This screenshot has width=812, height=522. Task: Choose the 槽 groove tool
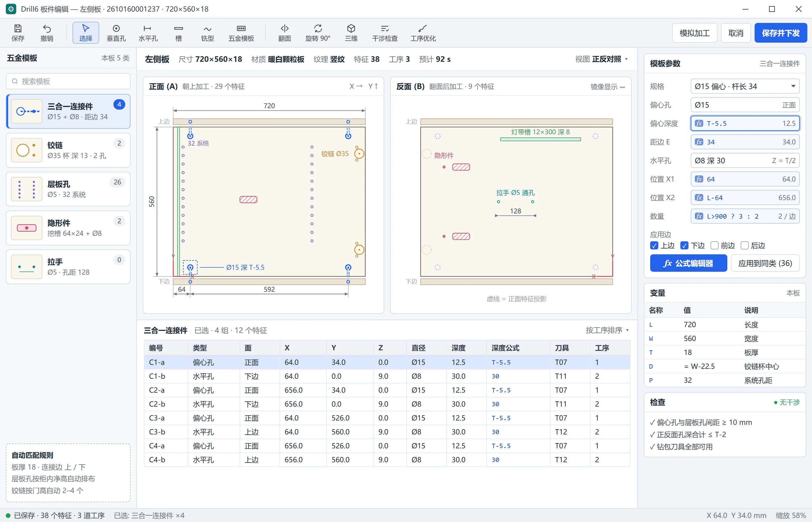tap(179, 33)
